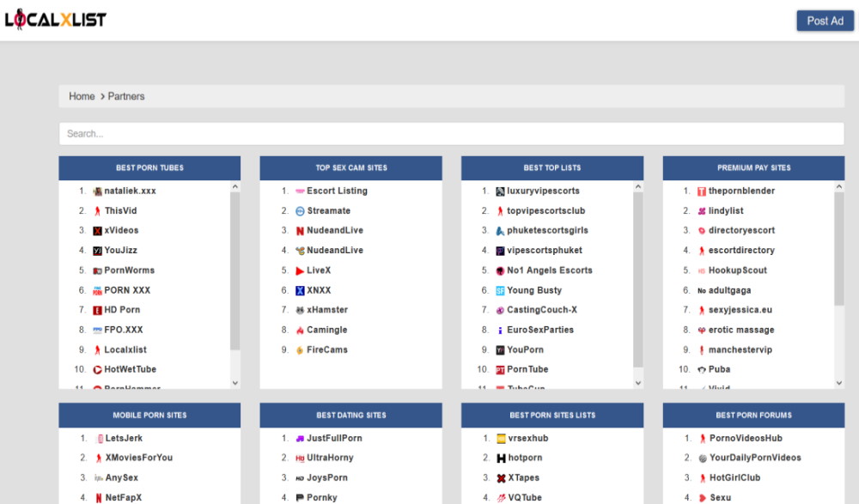859x504 pixels.
Task: Focus the Search input field
Action: [x=452, y=134]
